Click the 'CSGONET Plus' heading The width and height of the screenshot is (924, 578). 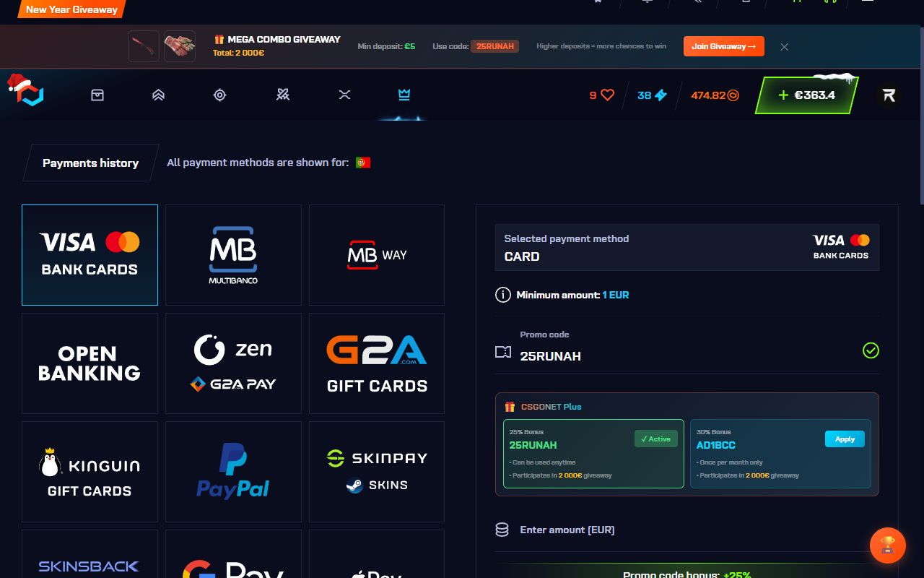click(x=552, y=407)
